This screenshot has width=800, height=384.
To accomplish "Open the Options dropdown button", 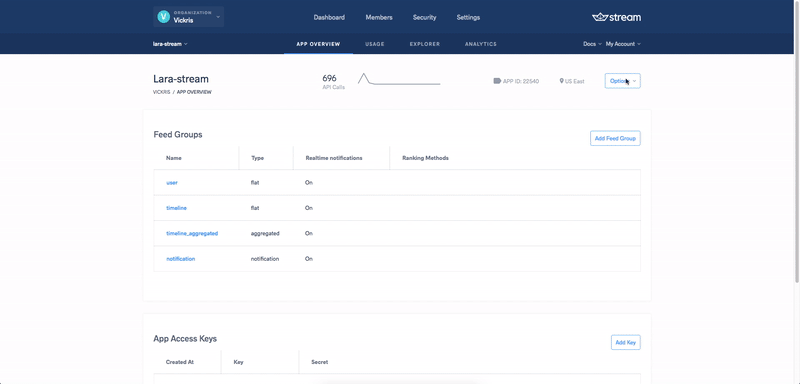I will (622, 81).
